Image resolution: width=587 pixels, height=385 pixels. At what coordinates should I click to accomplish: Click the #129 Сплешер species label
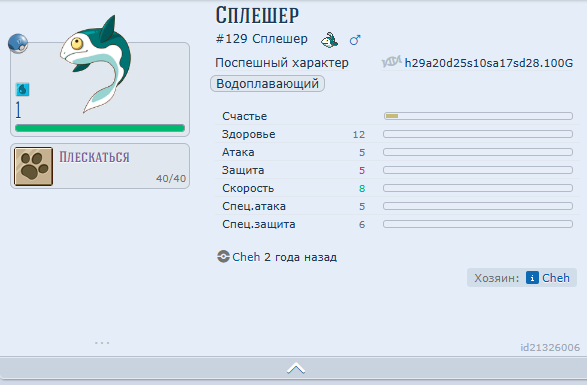click(x=261, y=39)
